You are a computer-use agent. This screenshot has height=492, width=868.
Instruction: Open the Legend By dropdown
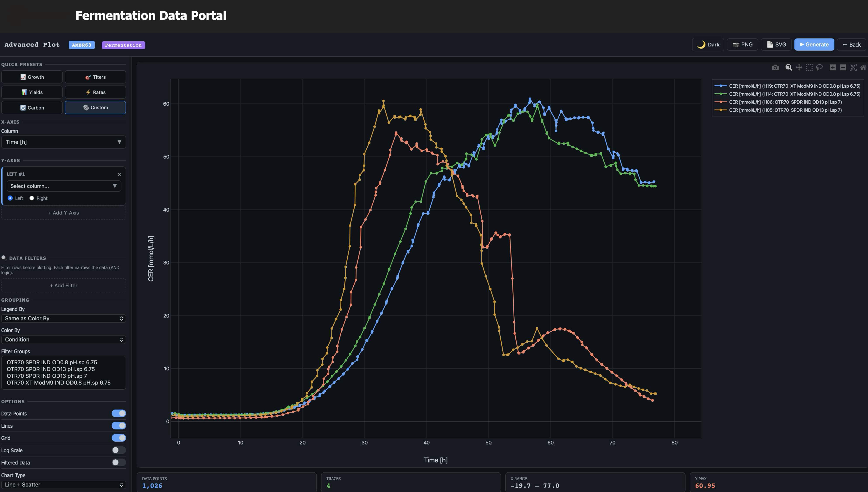(63, 318)
